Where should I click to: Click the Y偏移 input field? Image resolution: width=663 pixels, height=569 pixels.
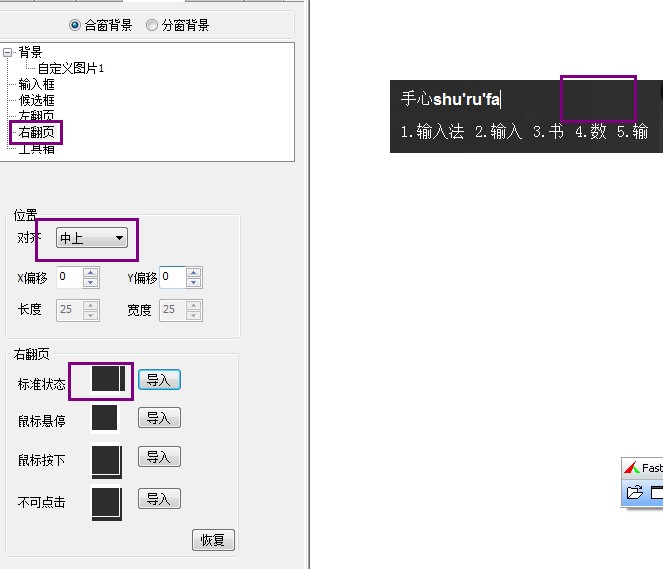click(x=173, y=277)
